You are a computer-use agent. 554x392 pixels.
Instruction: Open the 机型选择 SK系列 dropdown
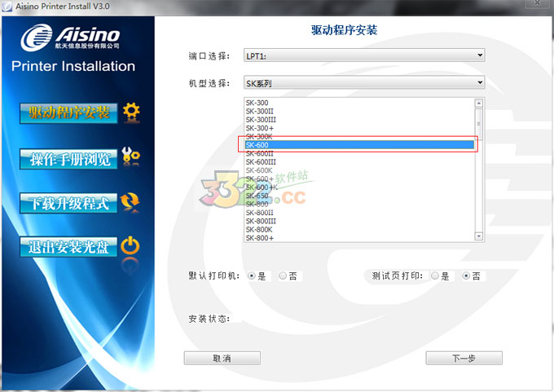click(x=364, y=82)
